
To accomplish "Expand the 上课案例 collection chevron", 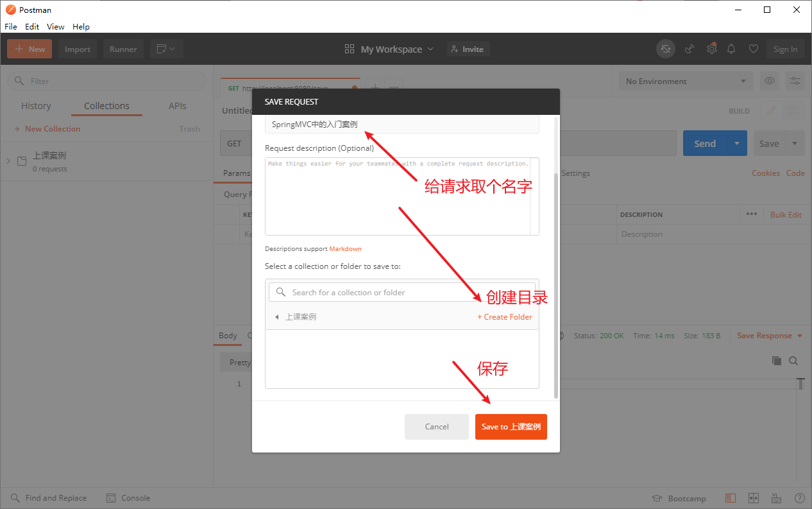I will [8, 160].
